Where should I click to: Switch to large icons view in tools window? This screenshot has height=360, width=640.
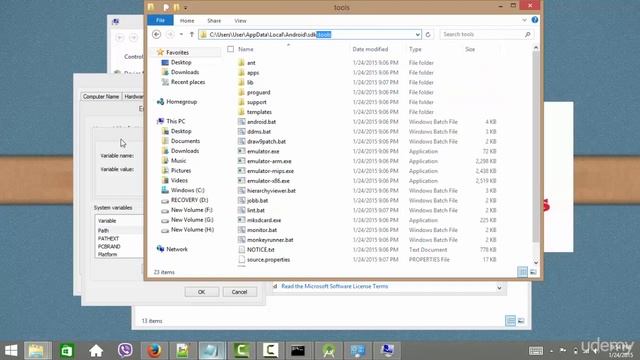533,272
